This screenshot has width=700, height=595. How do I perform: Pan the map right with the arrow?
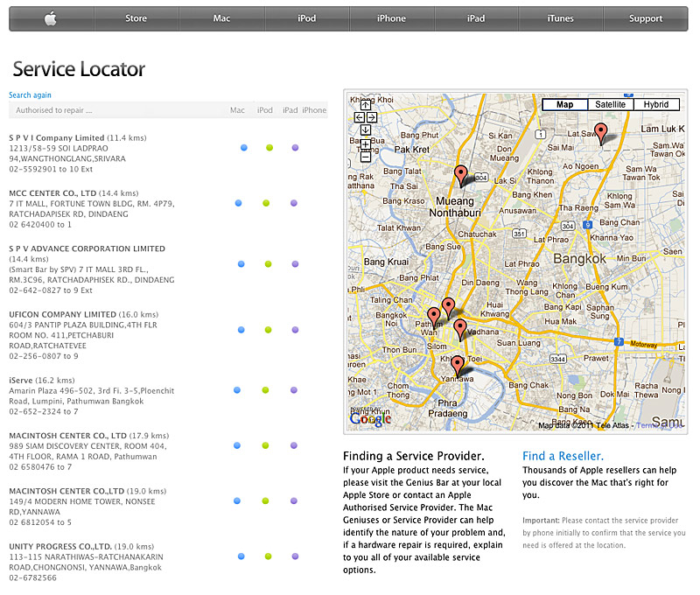pyautogui.click(x=371, y=117)
